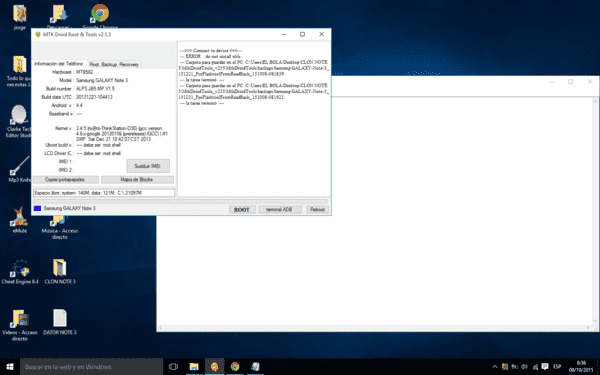Image resolution: width=600 pixels, height=375 pixels.
Task: Open the Google Chrome desktop shortcut
Action: click(100, 15)
